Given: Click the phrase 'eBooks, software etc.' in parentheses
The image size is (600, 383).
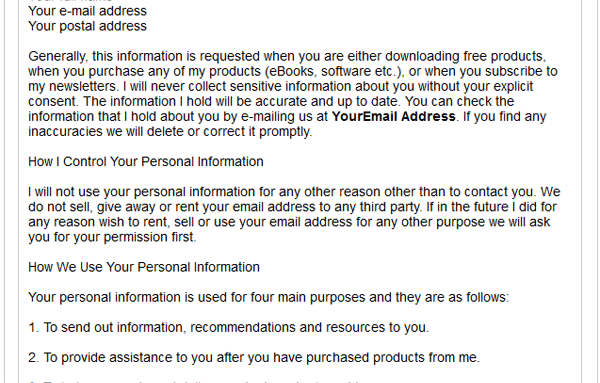Looking at the screenshot, I should pos(333,71).
